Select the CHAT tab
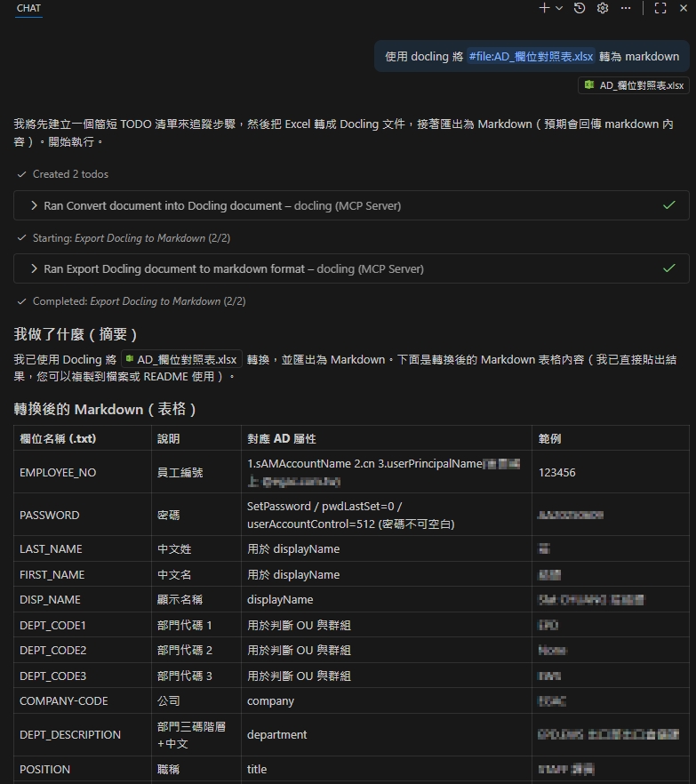The width and height of the screenshot is (696, 784). [28, 8]
